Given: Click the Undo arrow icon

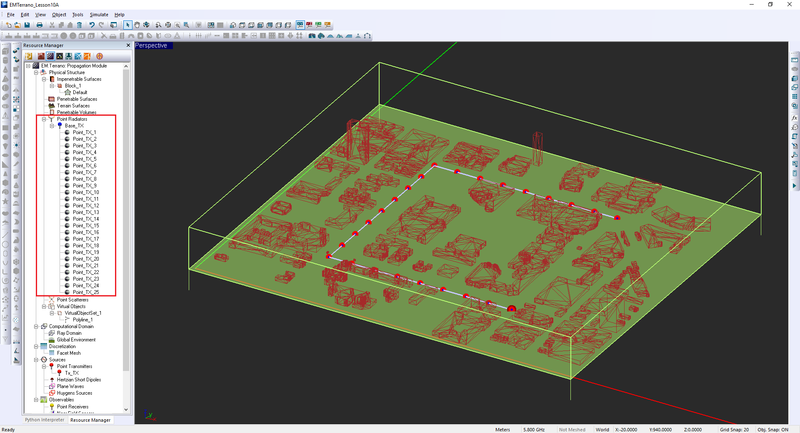Looking at the screenshot, I should (91, 25).
